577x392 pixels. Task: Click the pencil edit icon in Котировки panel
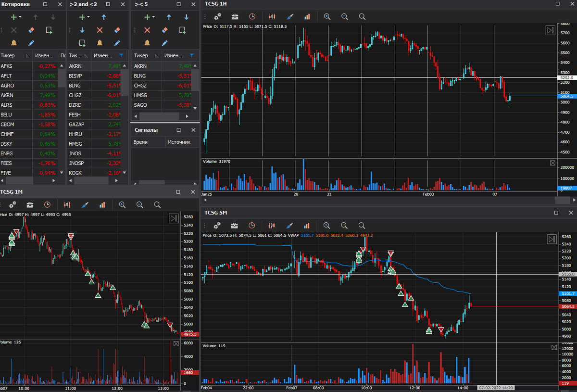(x=31, y=43)
